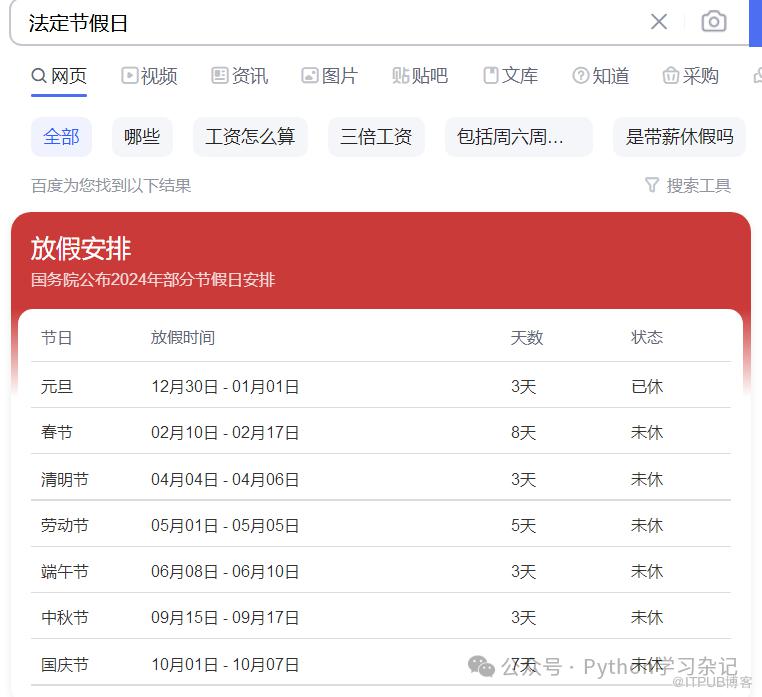Select the 网页 web results tab

click(x=59, y=76)
